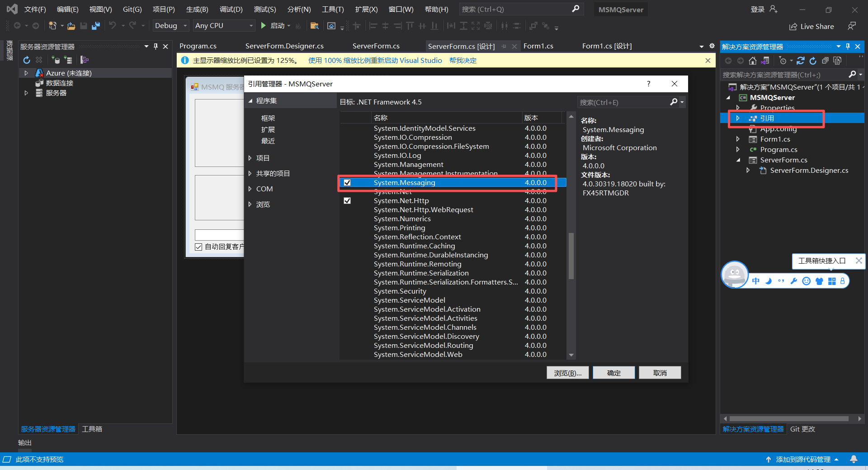Click the 取消 button in reference manager
The height and width of the screenshot is (470, 868).
tap(660, 373)
